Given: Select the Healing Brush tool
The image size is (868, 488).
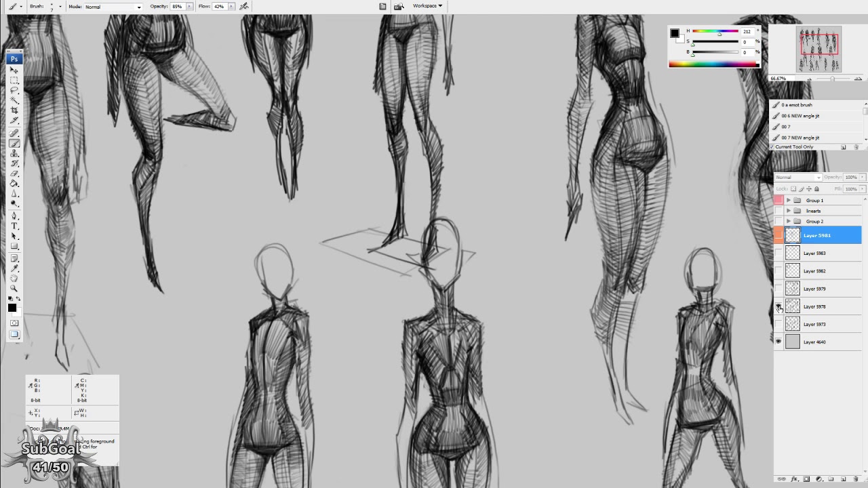Looking at the screenshot, I should pyautogui.click(x=14, y=133).
